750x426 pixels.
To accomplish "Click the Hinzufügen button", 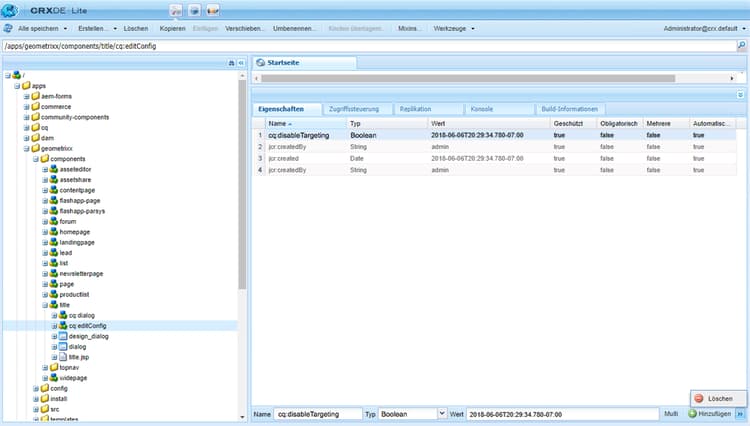I will click(709, 413).
